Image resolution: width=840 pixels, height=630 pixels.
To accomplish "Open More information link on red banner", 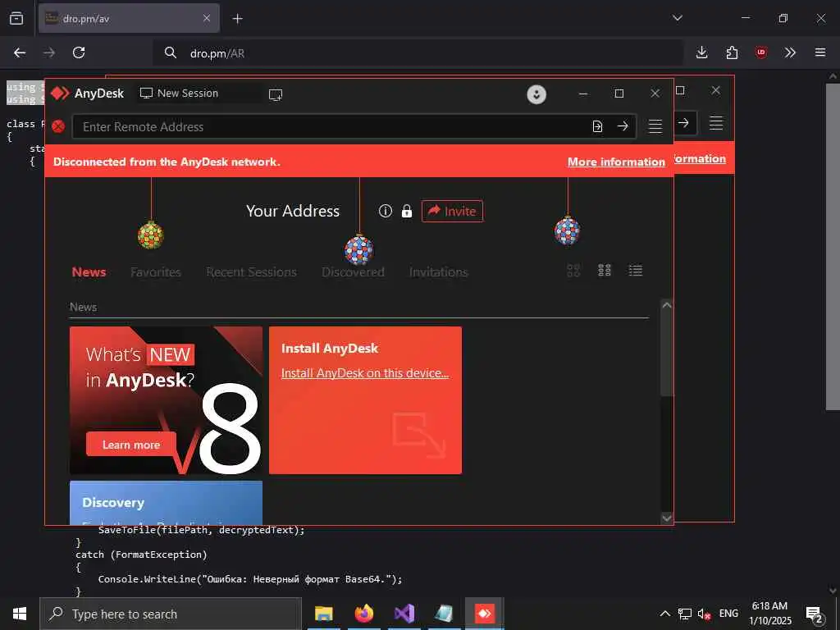I will pyautogui.click(x=616, y=162).
